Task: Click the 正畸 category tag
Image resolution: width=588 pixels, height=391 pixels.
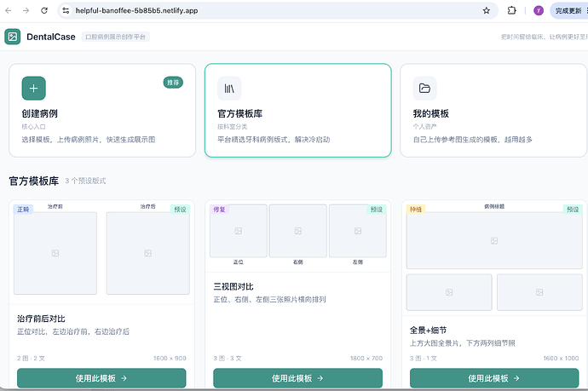Action: 23,210
